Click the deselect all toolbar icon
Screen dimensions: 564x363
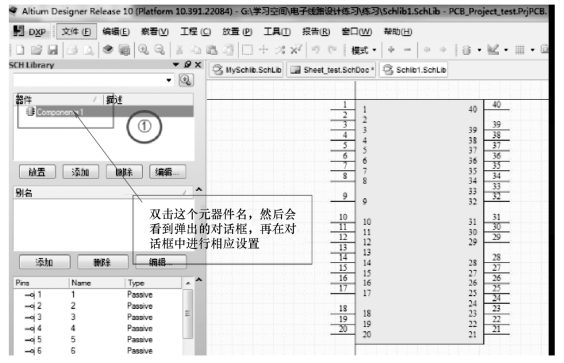[280, 50]
